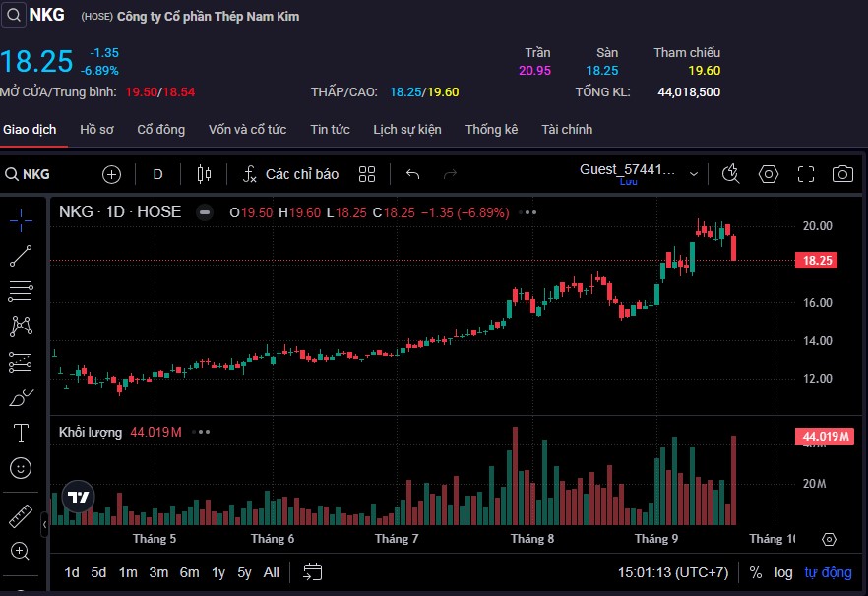This screenshot has height=596, width=868.
Task: Open the Tin tức tab
Action: click(x=330, y=130)
